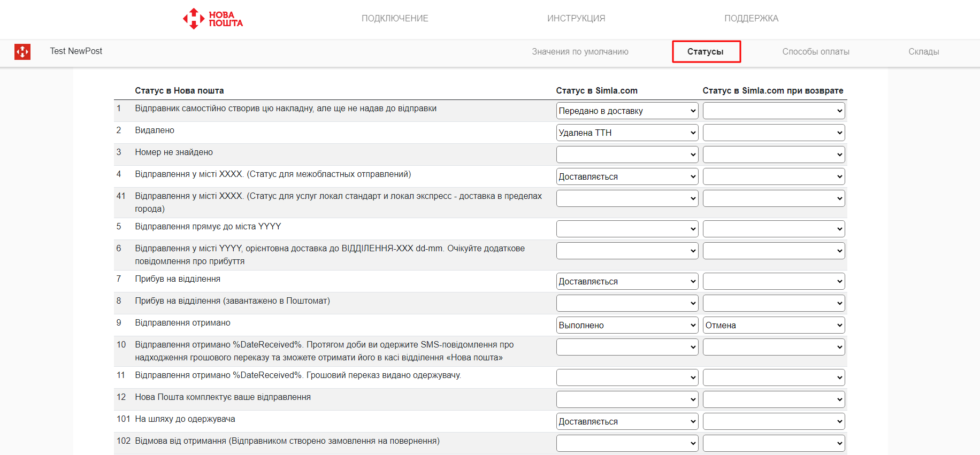Open return status dropdown for row 41

tap(774, 199)
